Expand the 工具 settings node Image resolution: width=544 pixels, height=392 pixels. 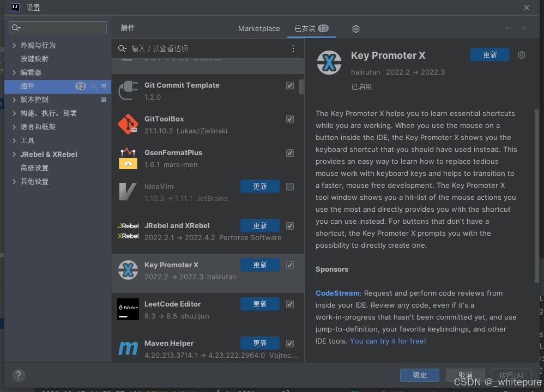(14, 140)
